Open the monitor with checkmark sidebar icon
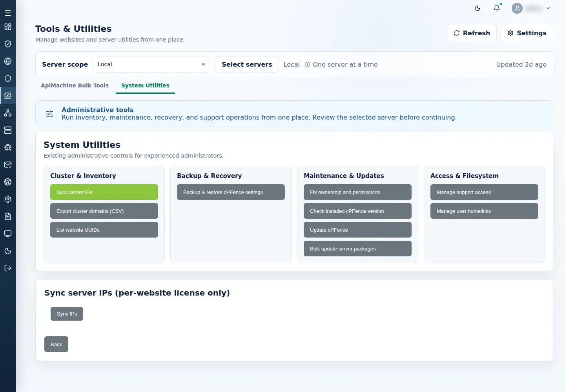565x392 pixels. tap(8, 96)
